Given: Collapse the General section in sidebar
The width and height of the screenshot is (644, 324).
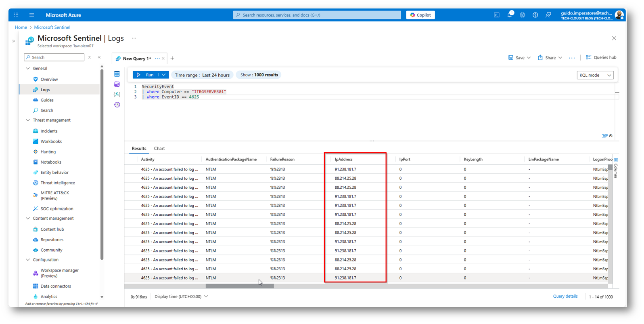Looking at the screenshot, I should [x=28, y=69].
